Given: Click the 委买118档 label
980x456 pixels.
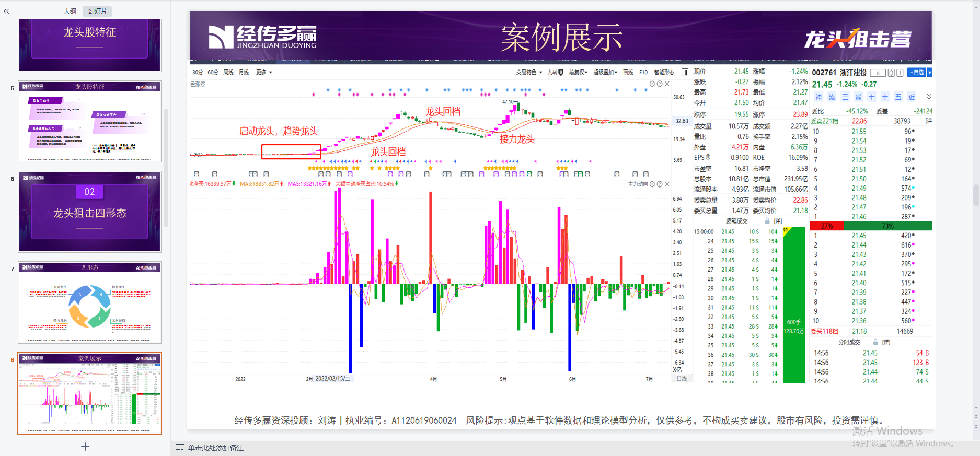Looking at the screenshot, I should pyautogui.click(x=824, y=331).
